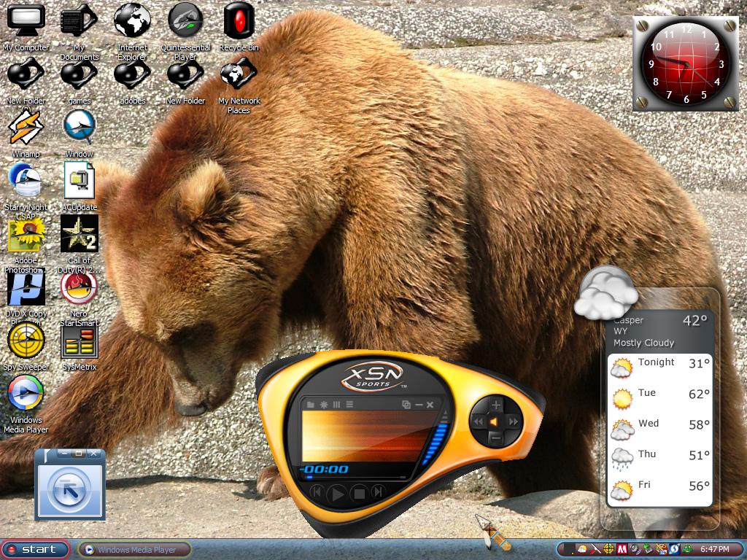The height and width of the screenshot is (560, 747).
Task: Stop playback in the XSN Sports player
Action: pyautogui.click(x=359, y=494)
